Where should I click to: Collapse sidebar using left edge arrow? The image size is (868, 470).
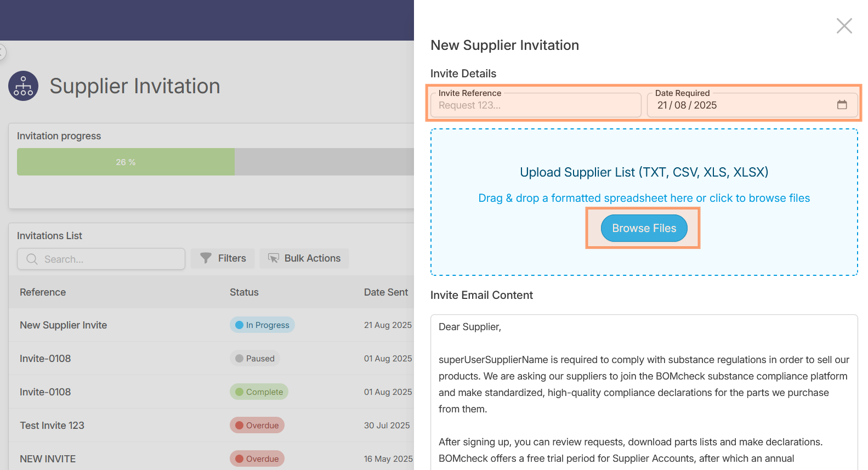pos(2,52)
